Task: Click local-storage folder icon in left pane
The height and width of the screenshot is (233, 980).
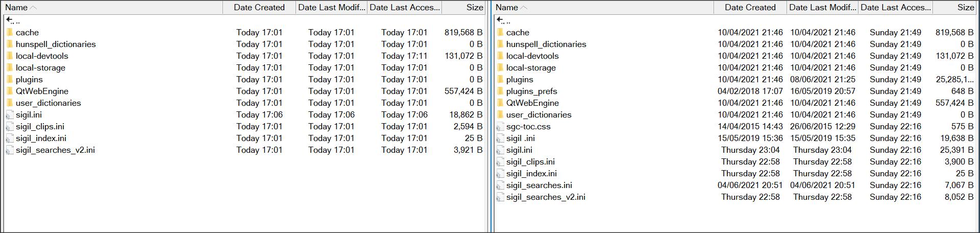Action: (10, 67)
